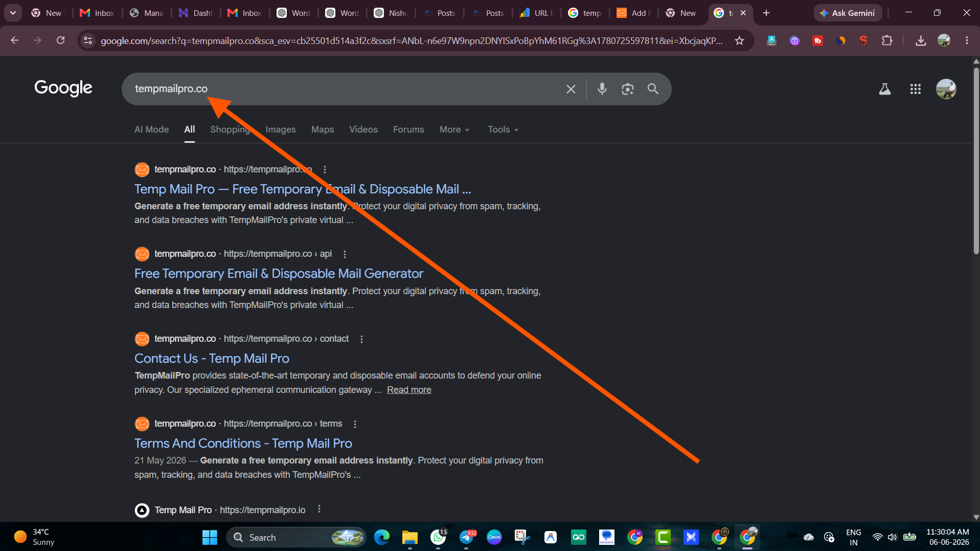The image size is (980, 551).
Task: Open three-dot options for tempmailpro.io result
Action: click(x=319, y=509)
